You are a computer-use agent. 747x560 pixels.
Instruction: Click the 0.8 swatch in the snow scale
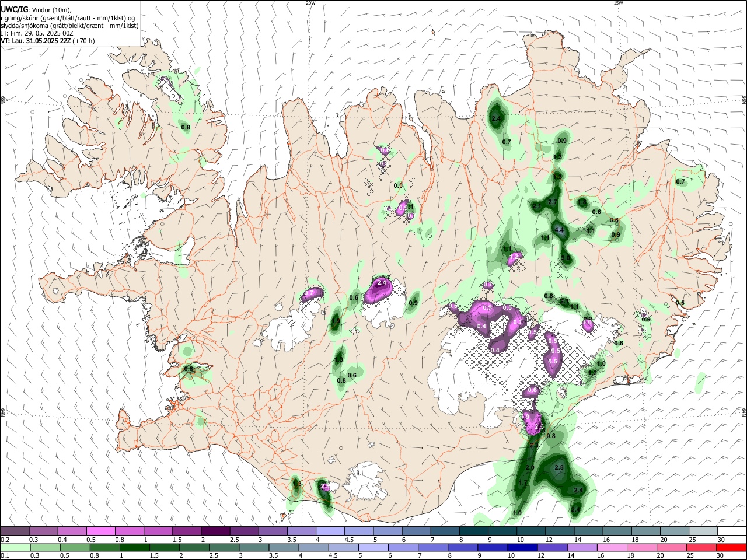[129, 531]
